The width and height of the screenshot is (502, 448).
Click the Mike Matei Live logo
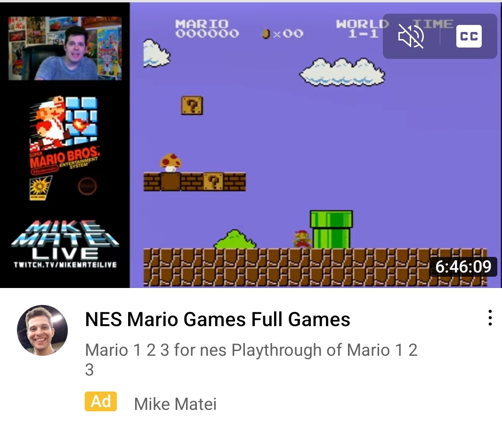(x=65, y=240)
